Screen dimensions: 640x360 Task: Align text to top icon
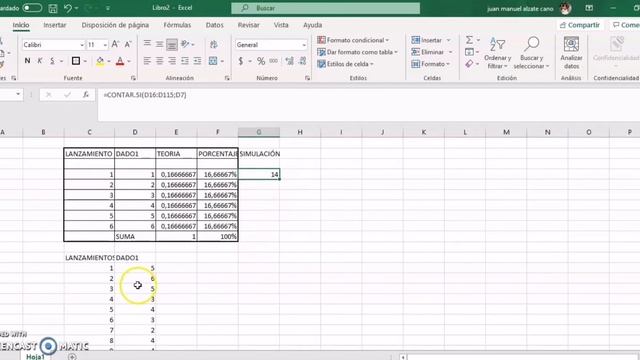(x=147, y=44)
